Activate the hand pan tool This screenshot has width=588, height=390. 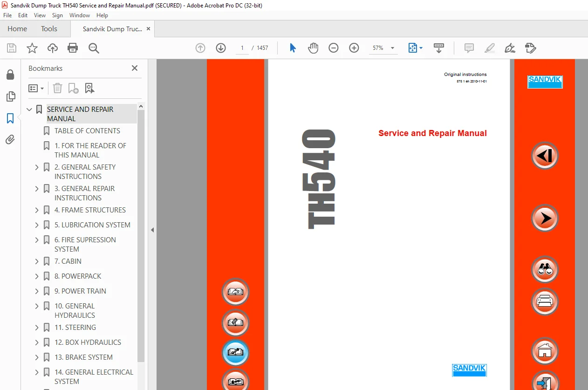(x=313, y=48)
